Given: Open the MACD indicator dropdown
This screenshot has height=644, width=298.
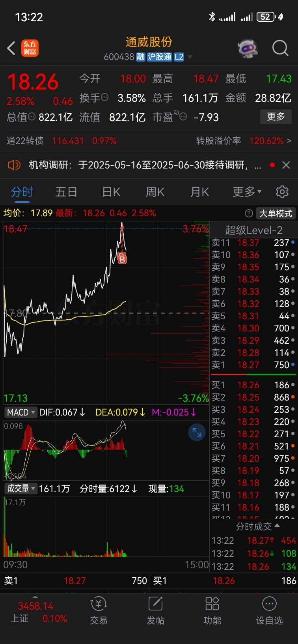Looking at the screenshot, I should pos(20,412).
